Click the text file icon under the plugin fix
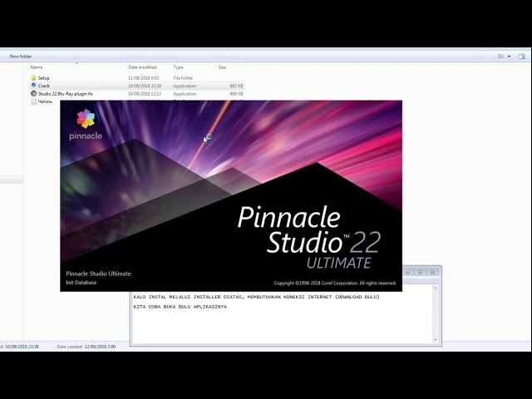The height and width of the screenshot is (399, 532). [33, 101]
